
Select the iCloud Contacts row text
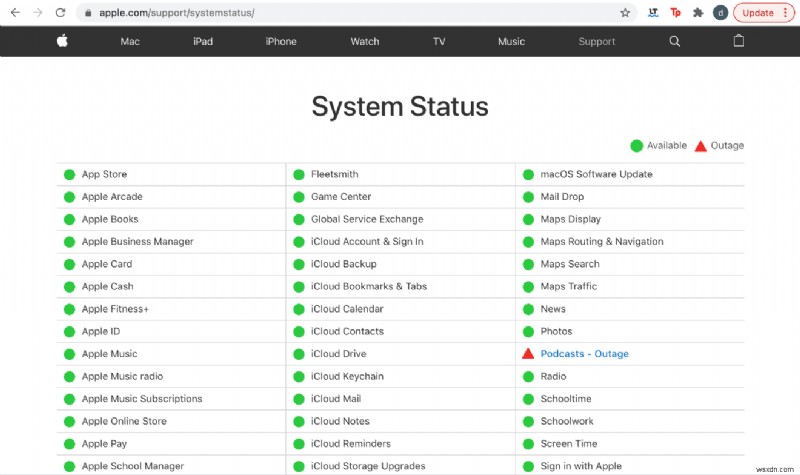coord(347,331)
